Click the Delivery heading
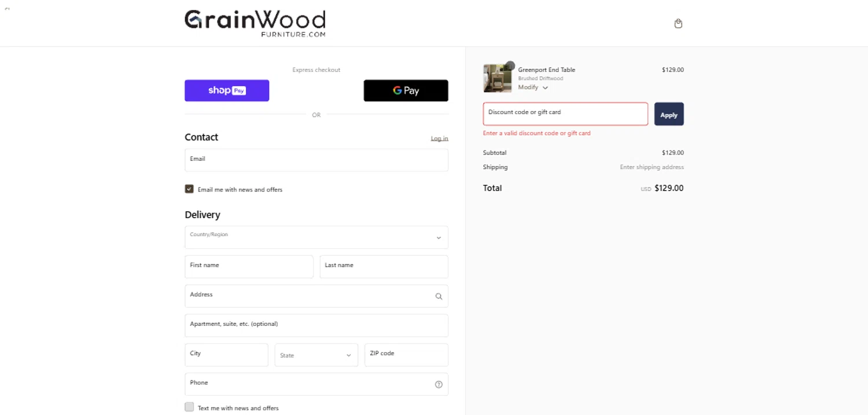 click(203, 215)
